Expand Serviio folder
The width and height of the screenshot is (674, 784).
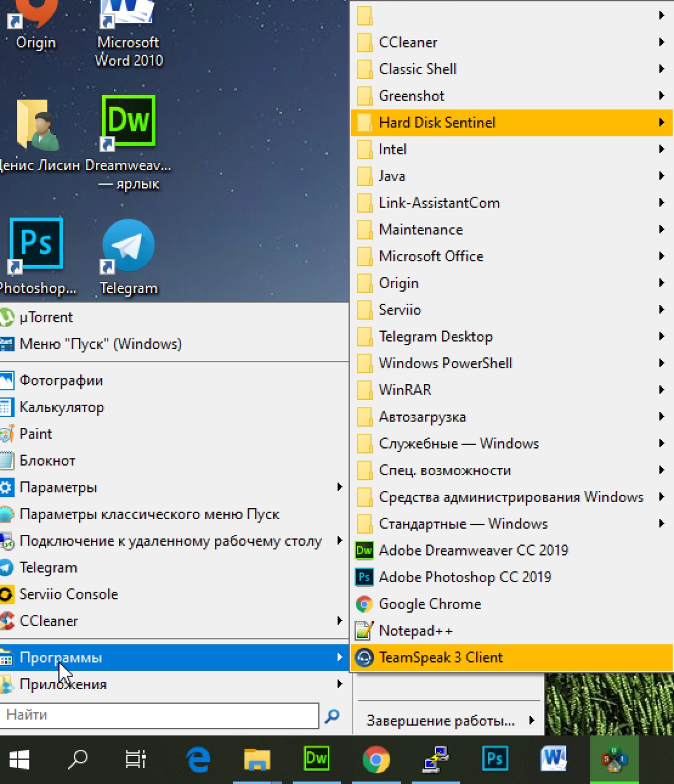click(x=512, y=310)
